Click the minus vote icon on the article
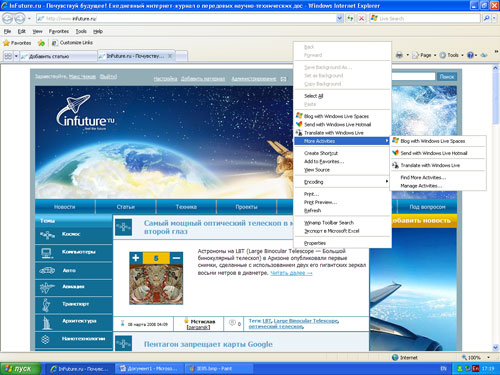This screenshot has height=375, width=500. coord(176,258)
